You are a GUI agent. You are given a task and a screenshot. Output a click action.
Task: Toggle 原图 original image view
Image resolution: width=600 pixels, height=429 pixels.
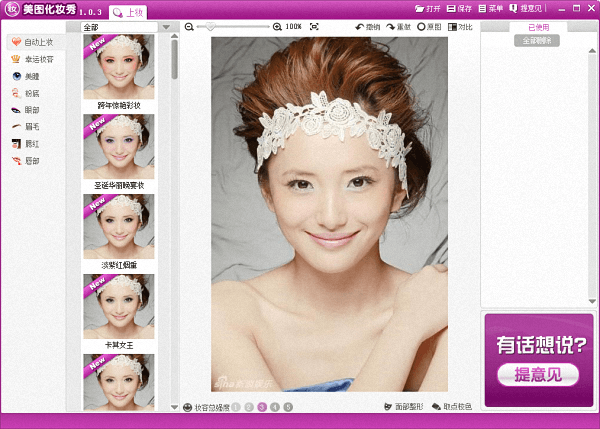point(429,26)
